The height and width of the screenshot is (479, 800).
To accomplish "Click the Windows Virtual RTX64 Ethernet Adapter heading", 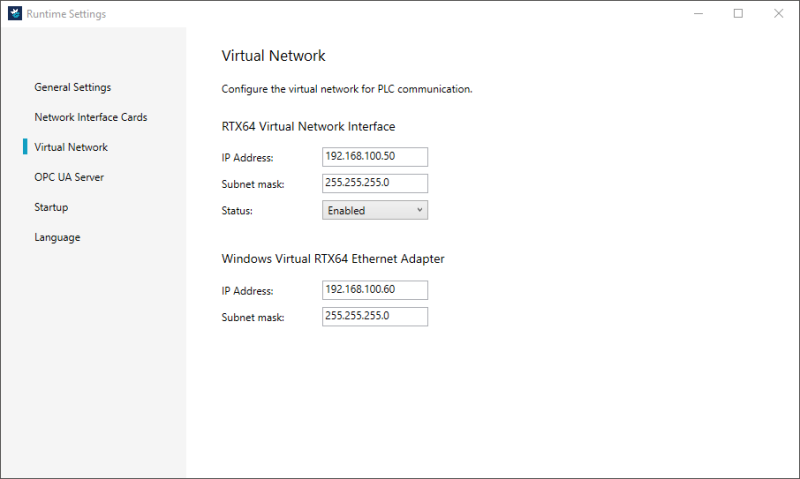I will click(332, 258).
